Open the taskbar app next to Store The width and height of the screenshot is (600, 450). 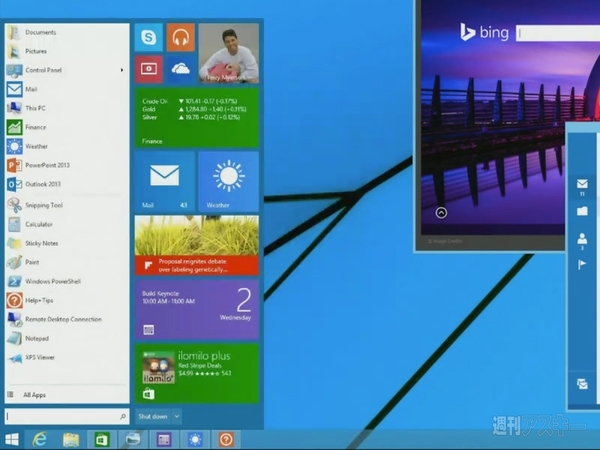coord(132,440)
